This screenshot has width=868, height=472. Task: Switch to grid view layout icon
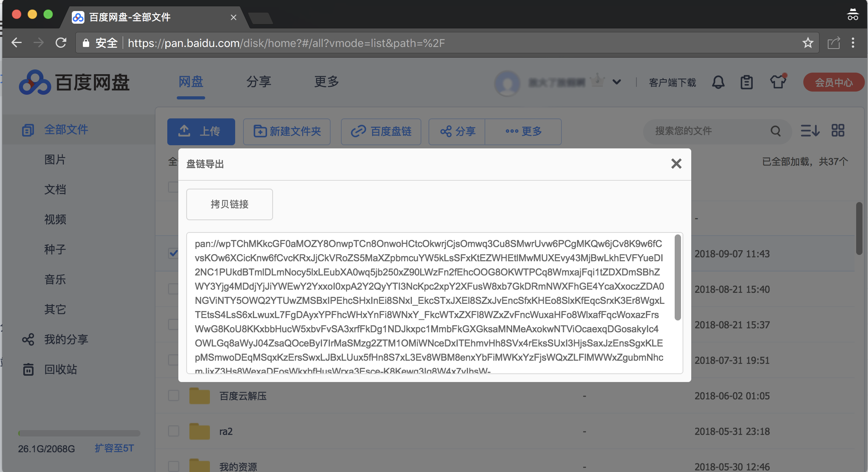click(838, 131)
